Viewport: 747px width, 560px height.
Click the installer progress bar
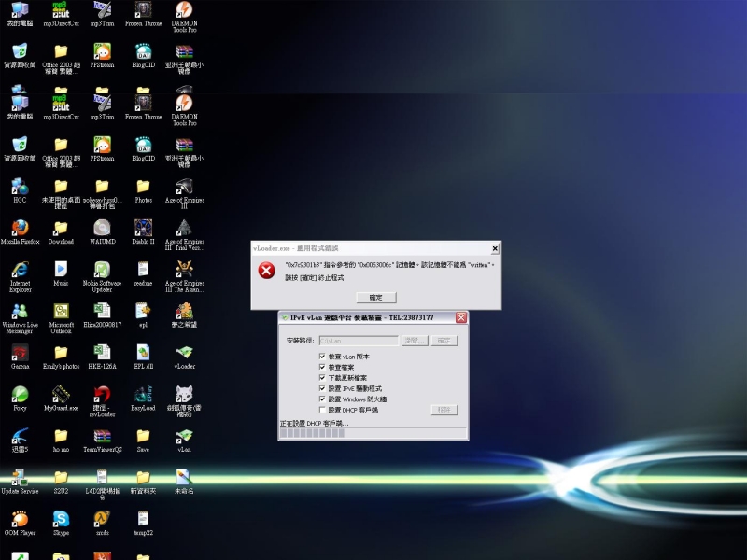313,433
